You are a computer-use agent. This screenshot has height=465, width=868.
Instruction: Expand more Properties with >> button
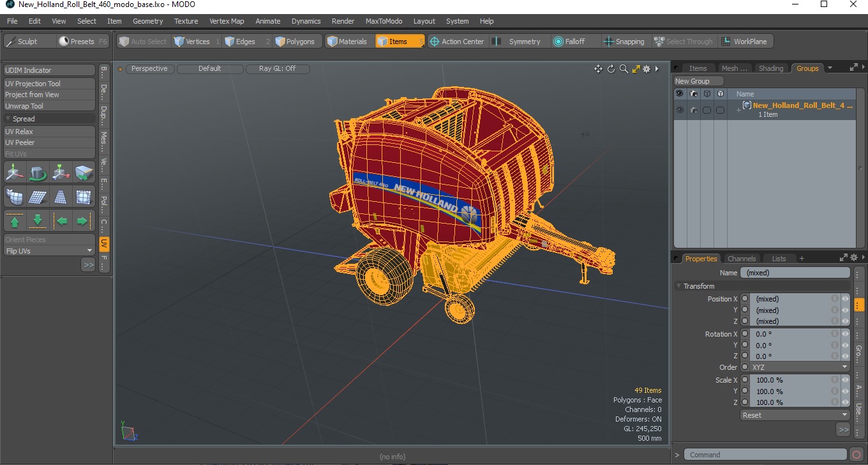(x=843, y=430)
